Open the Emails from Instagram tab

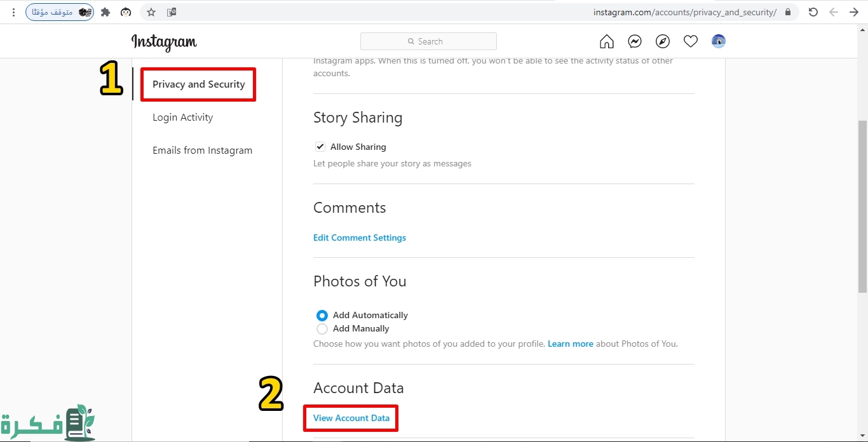202,151
